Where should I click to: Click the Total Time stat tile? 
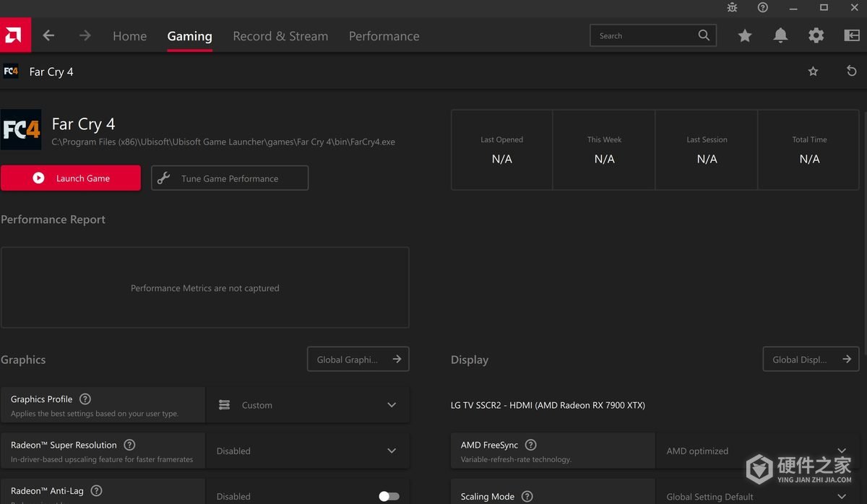click(x=809, y=149)
